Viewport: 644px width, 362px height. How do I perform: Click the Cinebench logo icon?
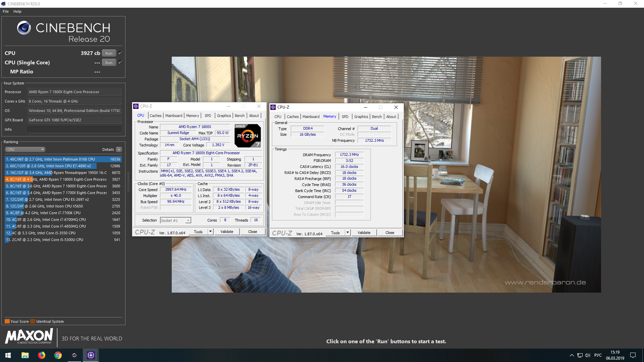coord(24,28)
